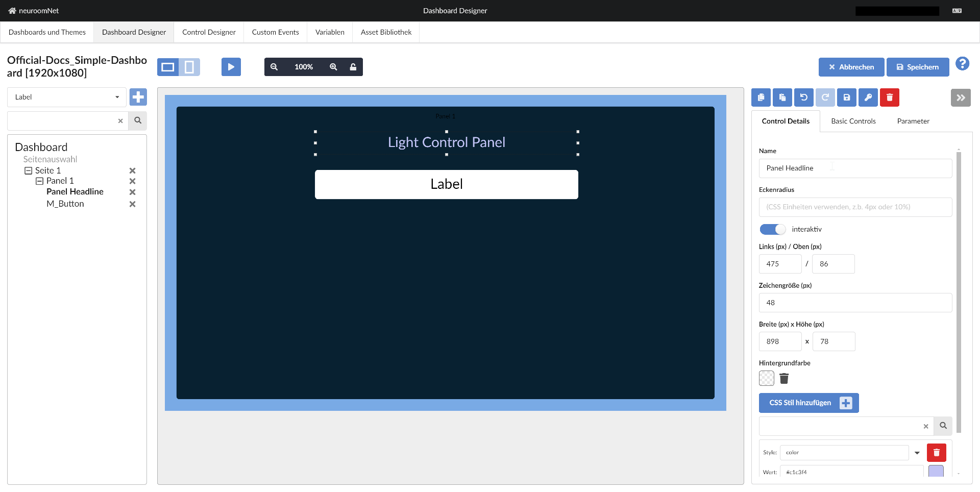Switch to portrait orientation
This screenshot has height=492, width=980.
click(x=189, y=66)
